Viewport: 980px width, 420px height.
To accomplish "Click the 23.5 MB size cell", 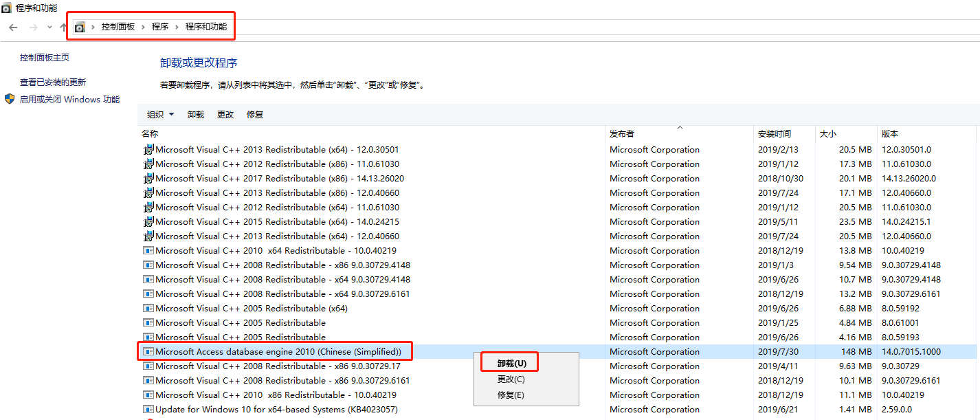I will (856, 221).
